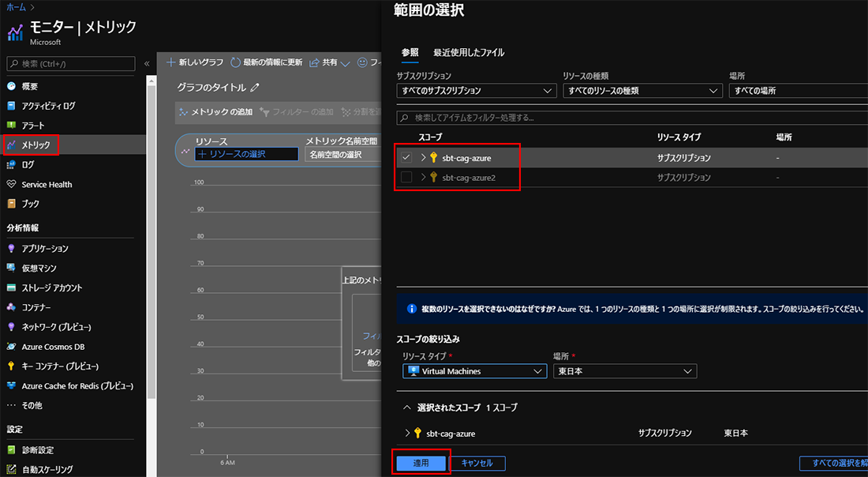Open the ブック workbook icon
The width and height of the screenshot is (868, 477).
coord(11,204)
